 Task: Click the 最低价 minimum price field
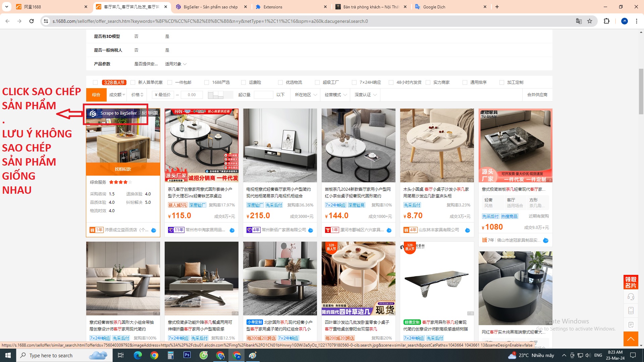click(163, 95)
